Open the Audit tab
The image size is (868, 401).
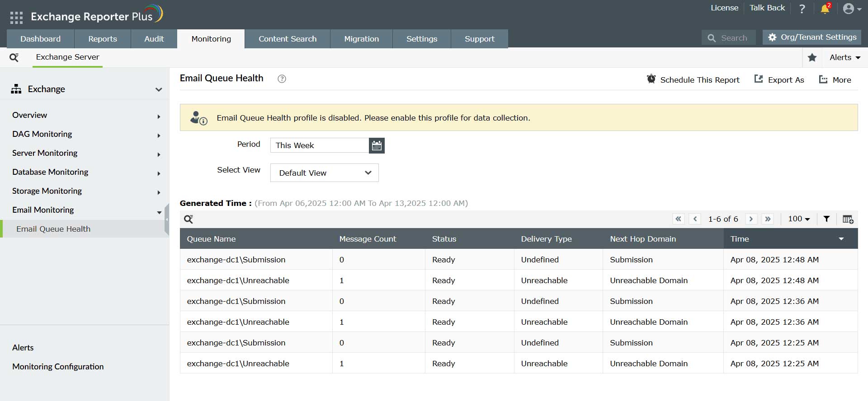point(154,39)
